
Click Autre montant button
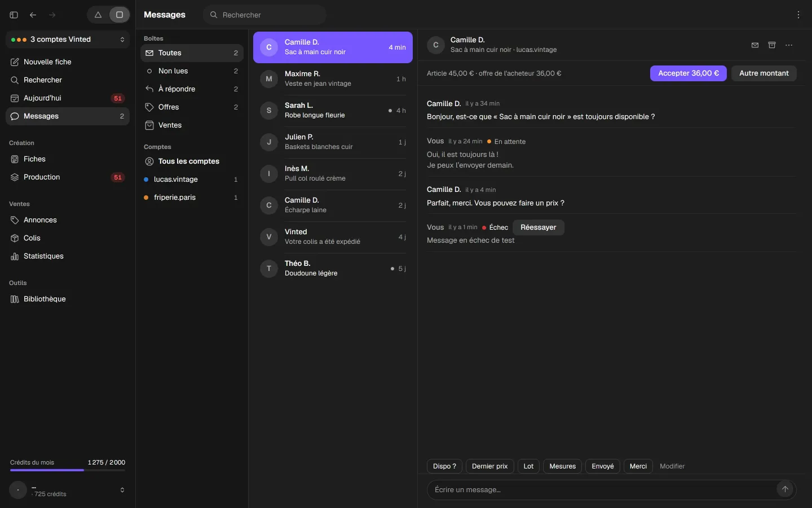(764, 73)
